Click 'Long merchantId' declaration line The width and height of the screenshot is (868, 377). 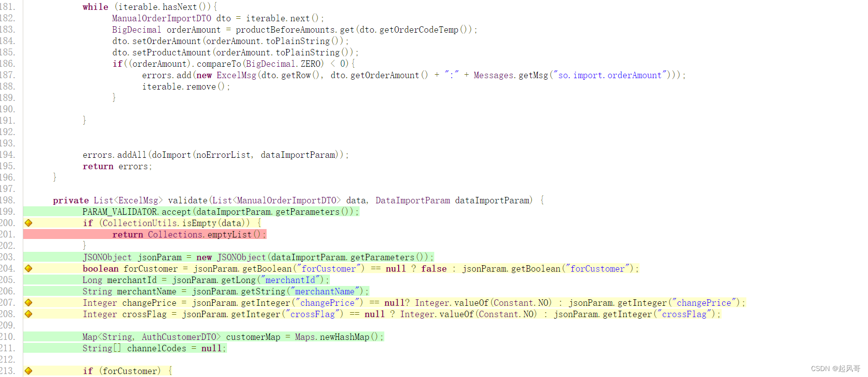coord(206,280)
